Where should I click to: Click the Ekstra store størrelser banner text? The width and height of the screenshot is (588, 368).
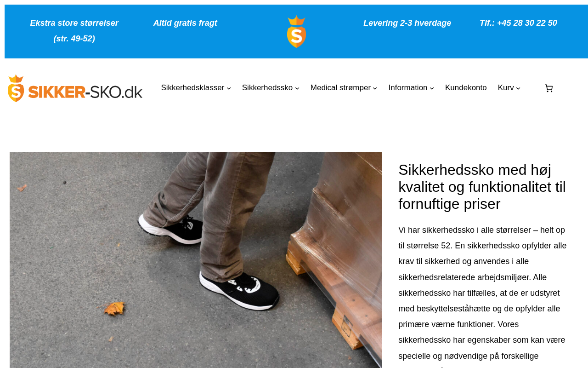click(74, 31)
